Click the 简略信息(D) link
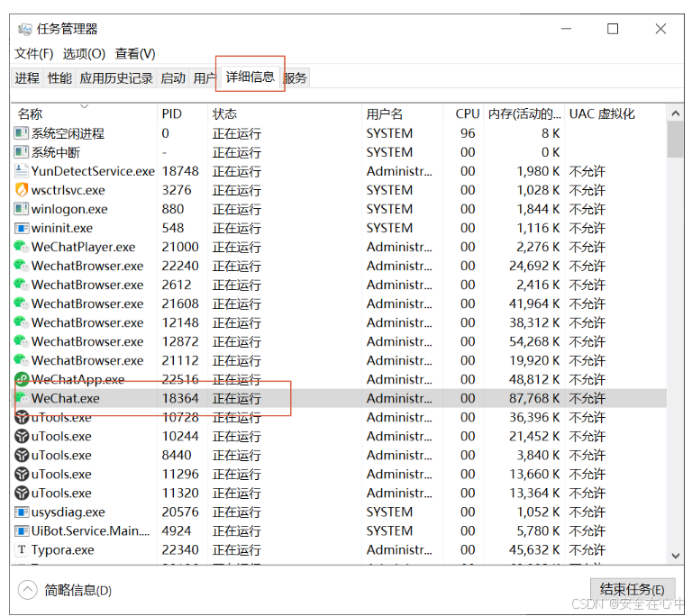The height and width of the screenshot is (616, 692). [77, 590]
